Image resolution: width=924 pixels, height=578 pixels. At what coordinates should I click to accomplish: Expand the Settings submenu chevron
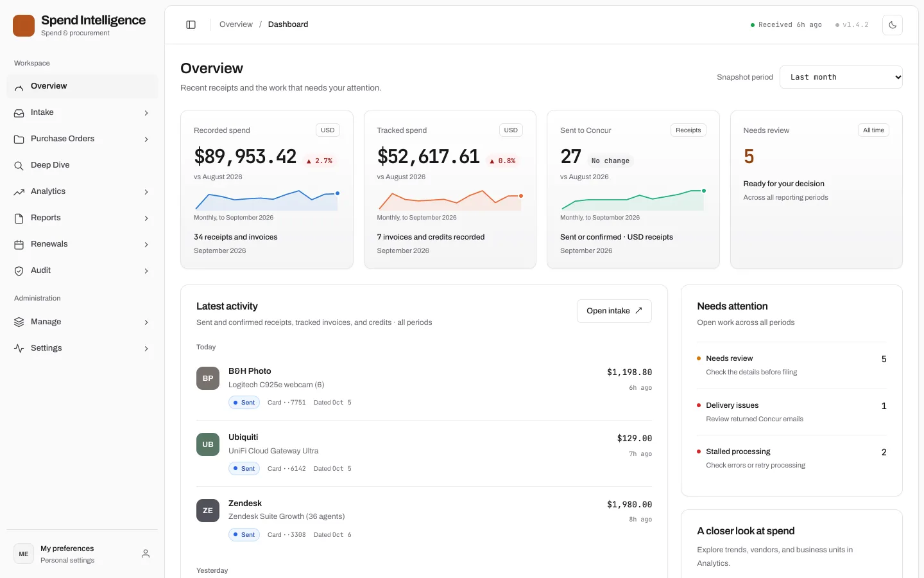pyautogui.click(x=146, y=349)
